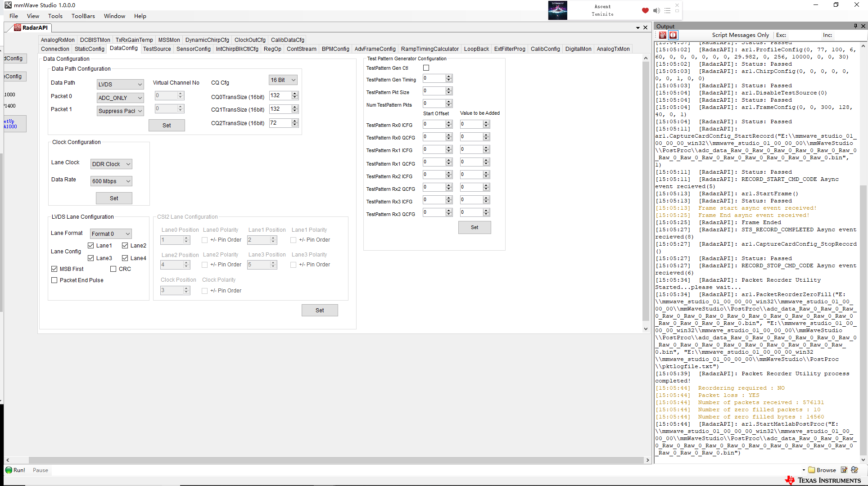Open the edit script icon

pos(844,470)
